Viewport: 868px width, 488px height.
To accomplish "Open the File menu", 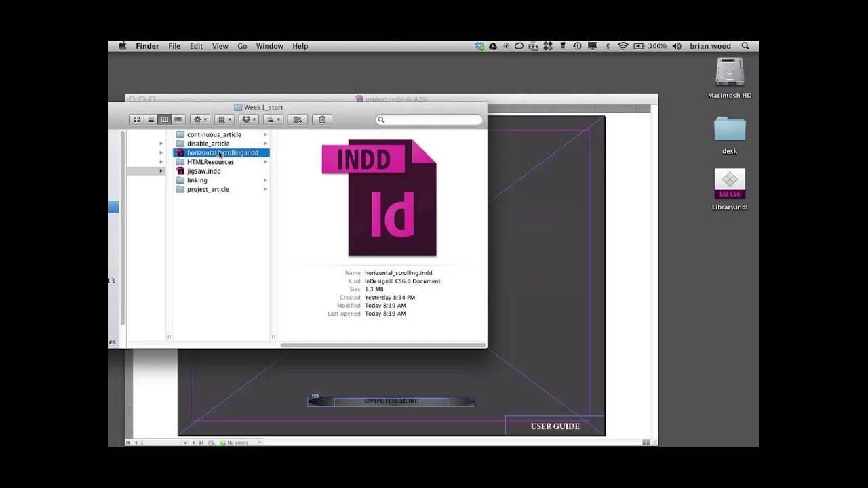I will [174, 46].
